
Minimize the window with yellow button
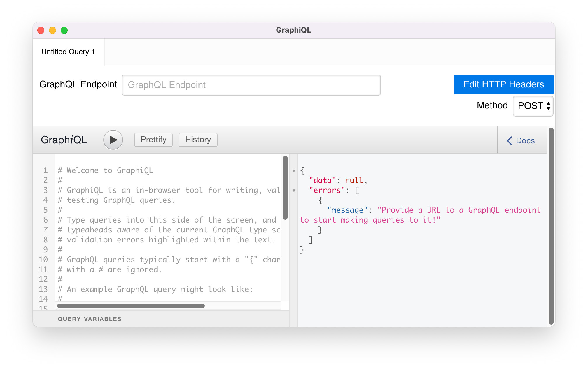(x=52, y=30)
